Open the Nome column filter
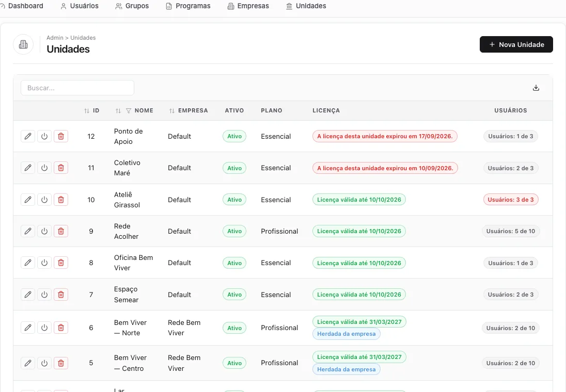 pyautogui.click(x=129, y=111)
